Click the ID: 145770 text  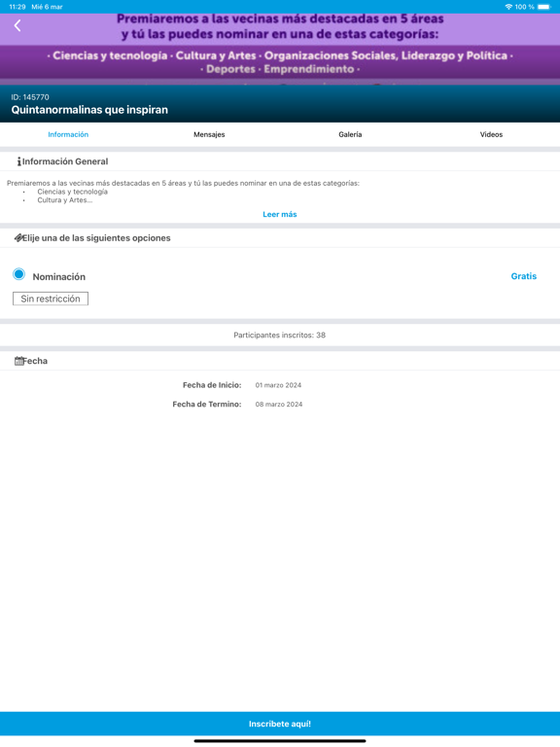click(x=30, y=97)
